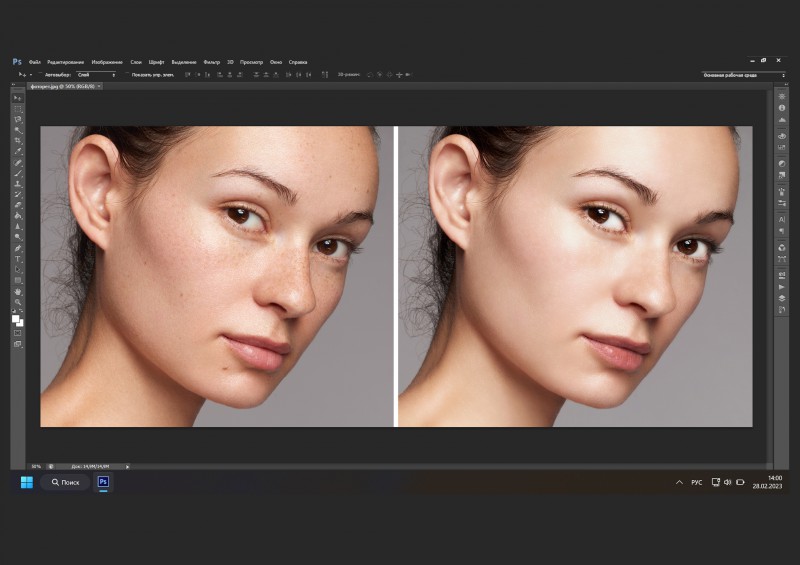Open the workspace switcher dropdown
Screen dimensions: 800x565
point(744,75)
